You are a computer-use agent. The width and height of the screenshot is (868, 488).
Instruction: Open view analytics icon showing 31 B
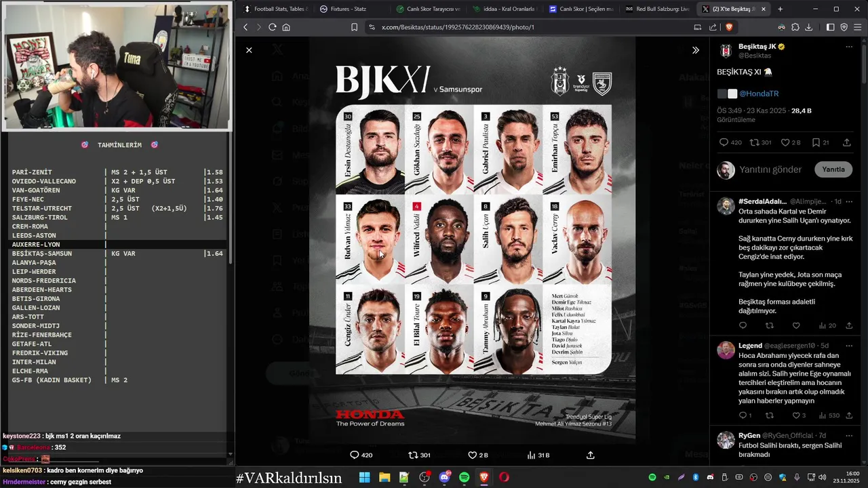pyautogui.click(x=532, y=455)
